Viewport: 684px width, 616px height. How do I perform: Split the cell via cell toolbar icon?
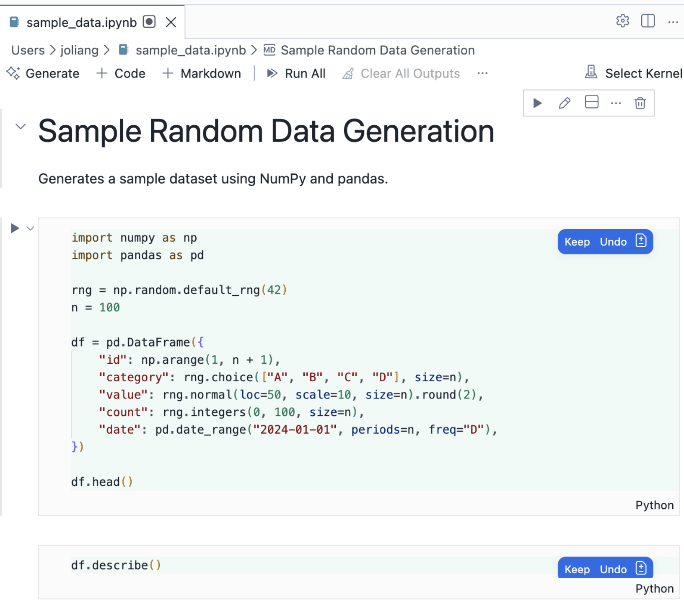(591, 102)
